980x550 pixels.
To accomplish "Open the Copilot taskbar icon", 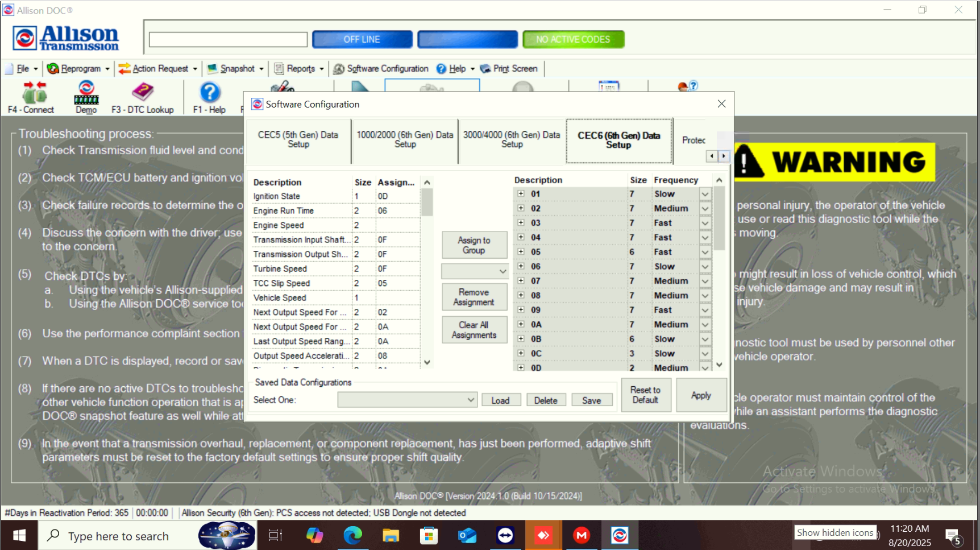I will [x=314, y=535].
